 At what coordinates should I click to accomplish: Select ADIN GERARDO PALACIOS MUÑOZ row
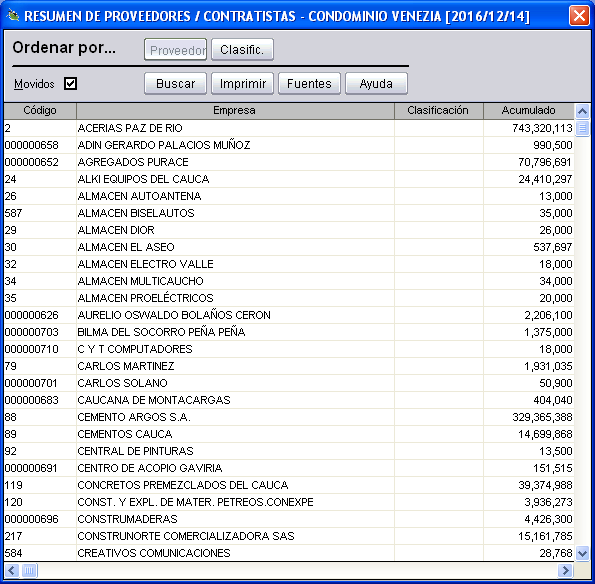289,145
